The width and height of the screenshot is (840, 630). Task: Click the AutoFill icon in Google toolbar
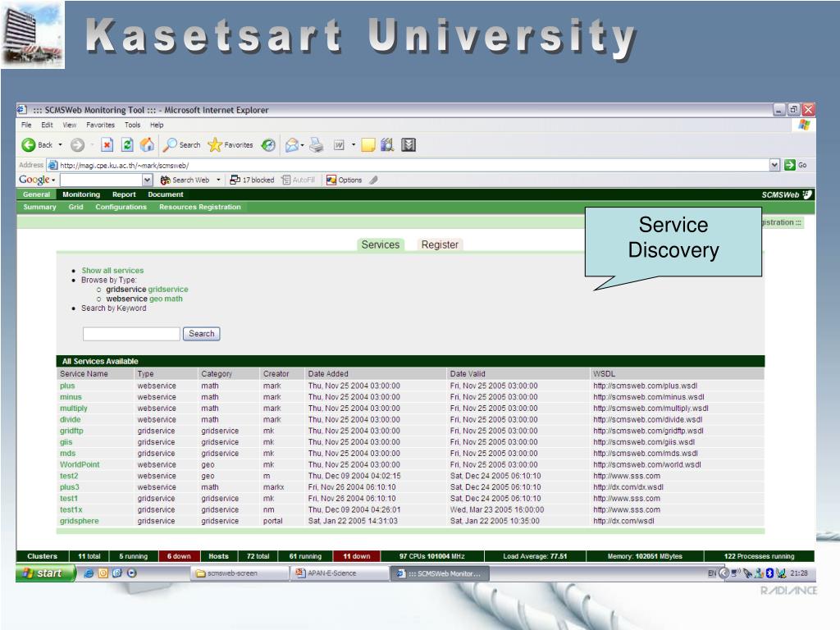click(x=286, y=180)
